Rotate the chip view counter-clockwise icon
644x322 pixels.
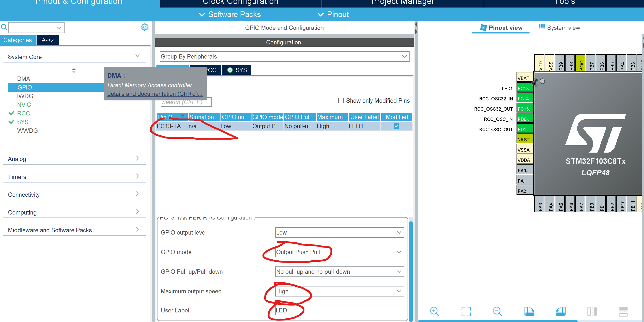pos(560,311)
